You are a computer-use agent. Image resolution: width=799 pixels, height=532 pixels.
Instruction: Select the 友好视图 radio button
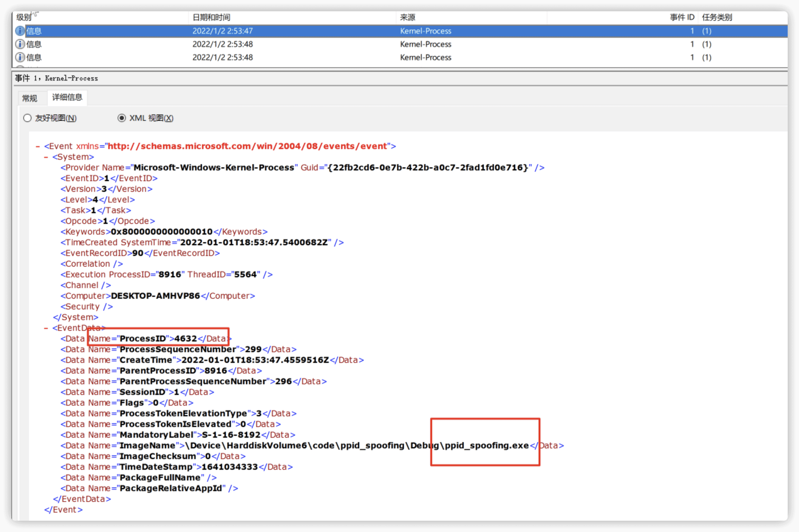tap(27, 118)
